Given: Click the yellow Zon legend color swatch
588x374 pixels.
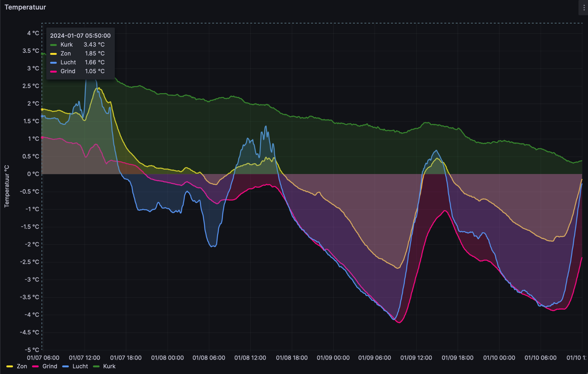Looking at the screenshot, I should point(10,366).
